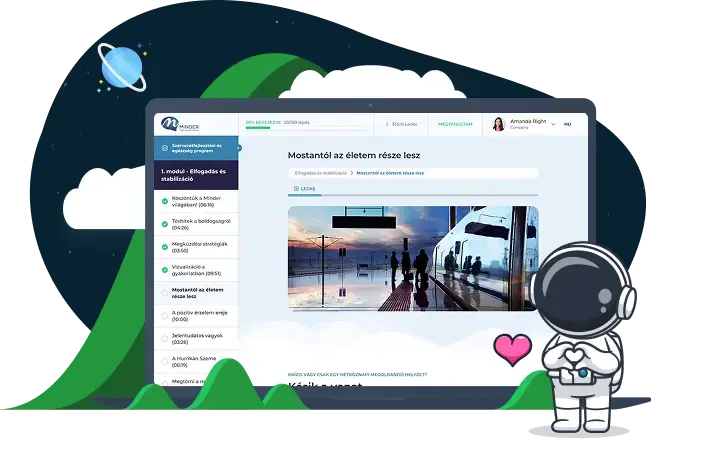The height and width of the screenshot is (462, 709).
Task: Click breadcrumb Mostantól az életem része lesz
Action: pos(390,173)
